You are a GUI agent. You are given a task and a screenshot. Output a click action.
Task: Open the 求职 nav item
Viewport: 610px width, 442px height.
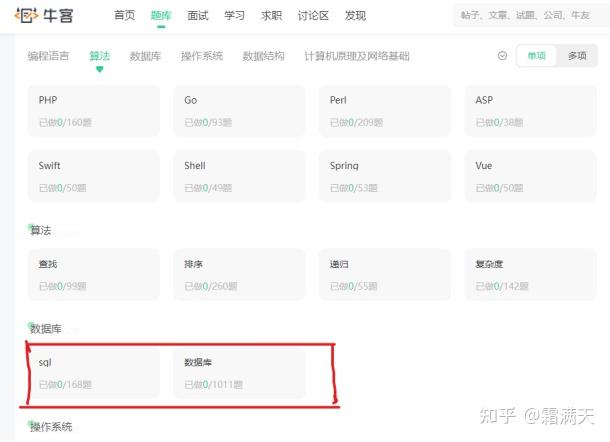click(x=272, y=16)
